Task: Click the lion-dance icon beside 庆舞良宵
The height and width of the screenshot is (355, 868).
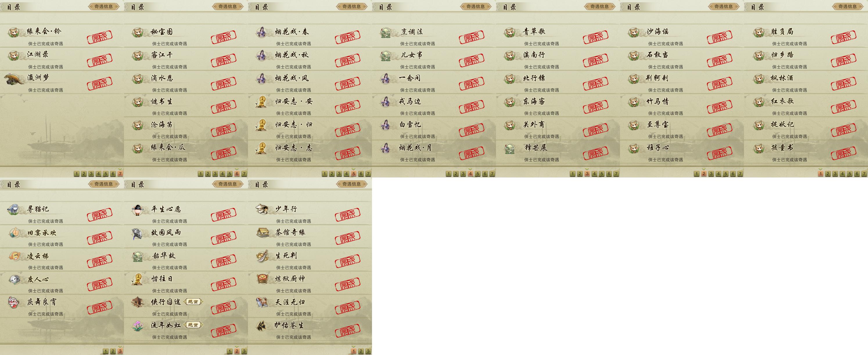Action: [x=14, y=302]
